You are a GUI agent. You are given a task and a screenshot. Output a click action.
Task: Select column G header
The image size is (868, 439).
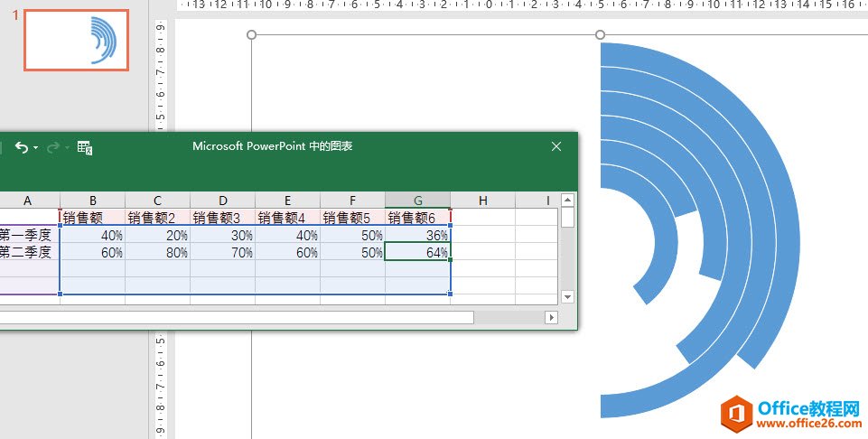417,200
